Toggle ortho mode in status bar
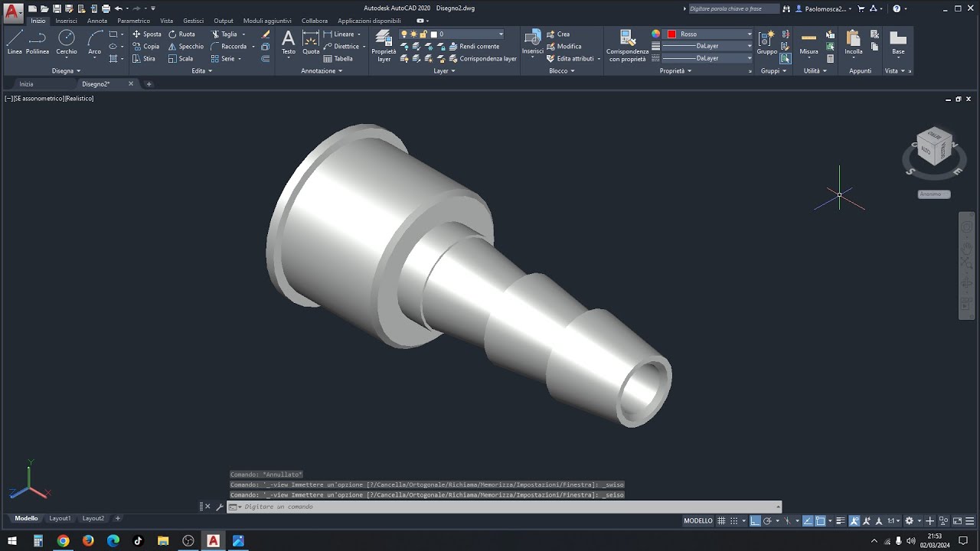980x551 pixels. point(755,520)
